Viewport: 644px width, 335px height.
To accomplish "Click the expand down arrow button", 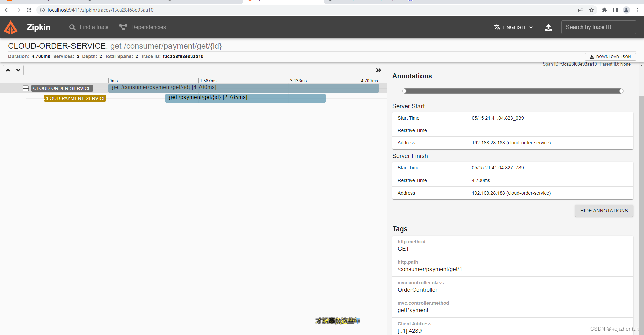I will click(18, 70).
